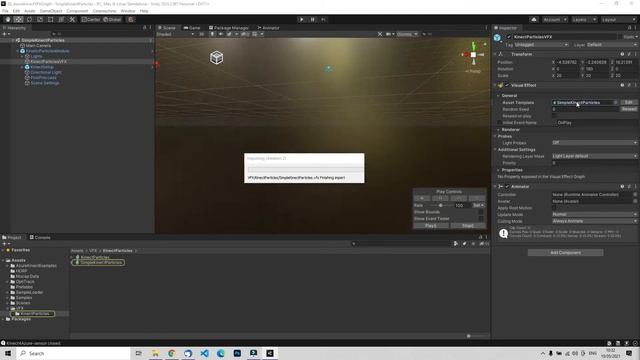
Task: Select Main Camera in Hierarchy
Action: tap(38, 46)
